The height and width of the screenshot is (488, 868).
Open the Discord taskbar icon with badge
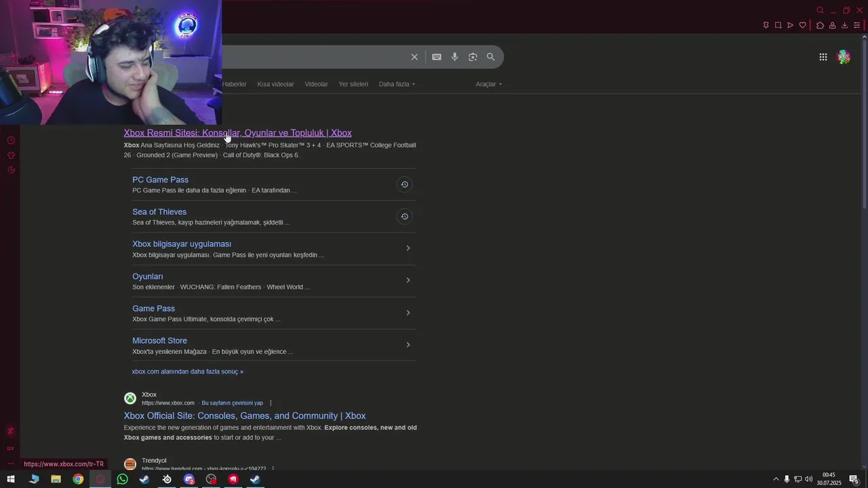(x=189, y=479)
